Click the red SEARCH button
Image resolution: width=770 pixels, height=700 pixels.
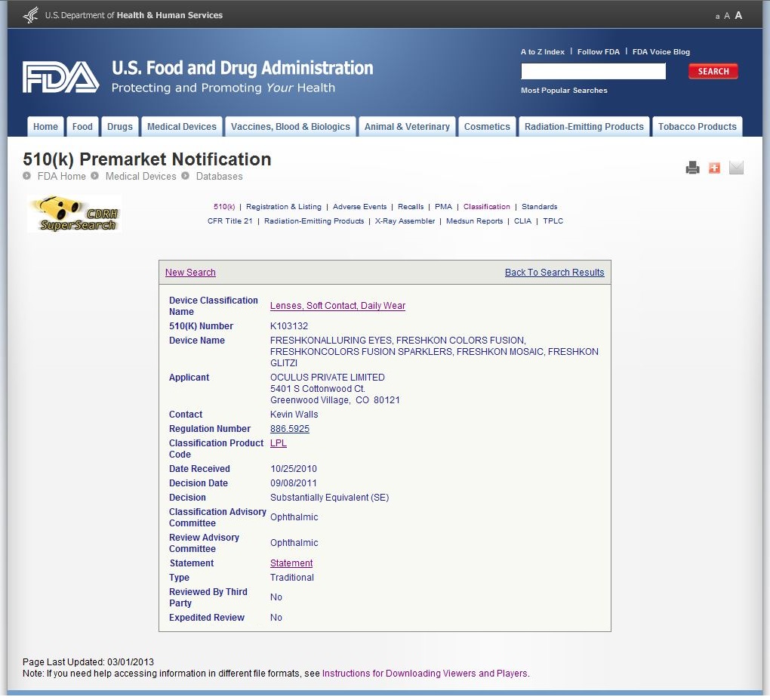(x=713, y=71)
